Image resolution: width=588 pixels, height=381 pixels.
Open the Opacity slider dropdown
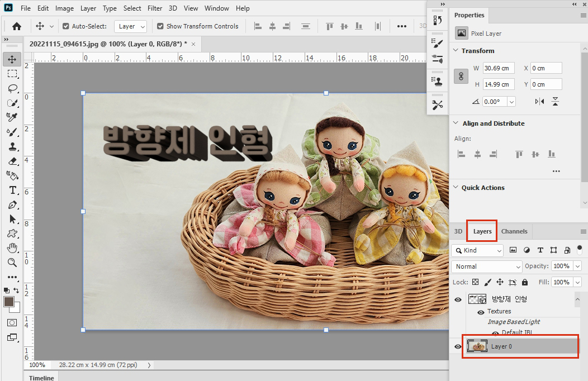[x=577, y=266]
